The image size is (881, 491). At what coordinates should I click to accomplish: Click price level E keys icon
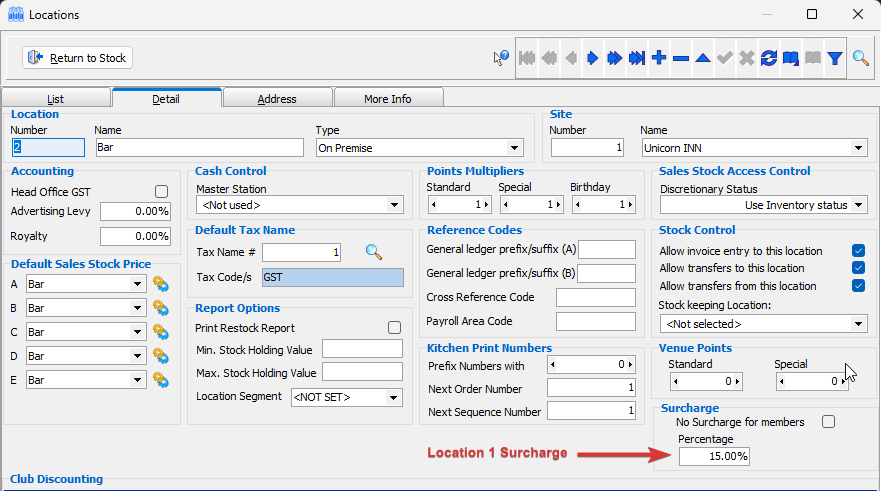pos(161,380)
